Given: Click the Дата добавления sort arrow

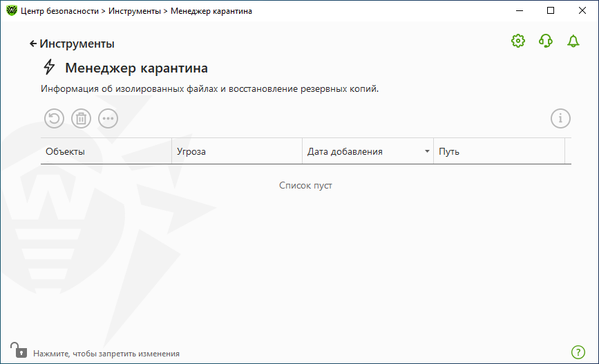Looking at the screenshot, I should 427,151.
